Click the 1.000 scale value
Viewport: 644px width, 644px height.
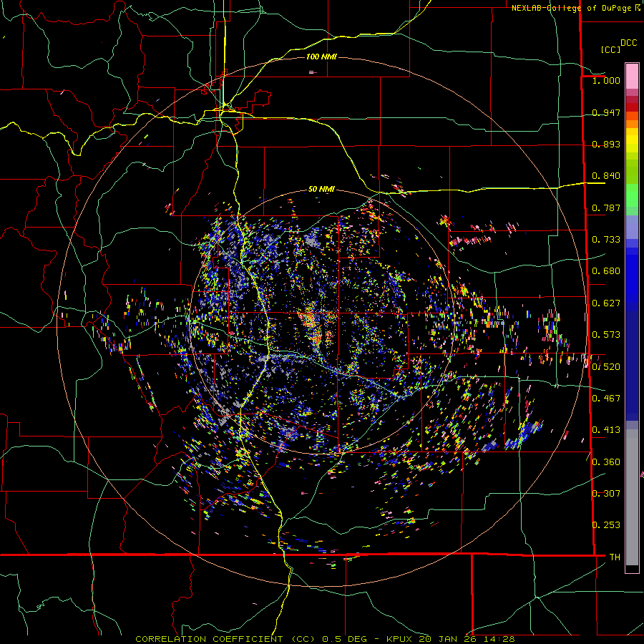pyautogui.click(x=606, y=80)
